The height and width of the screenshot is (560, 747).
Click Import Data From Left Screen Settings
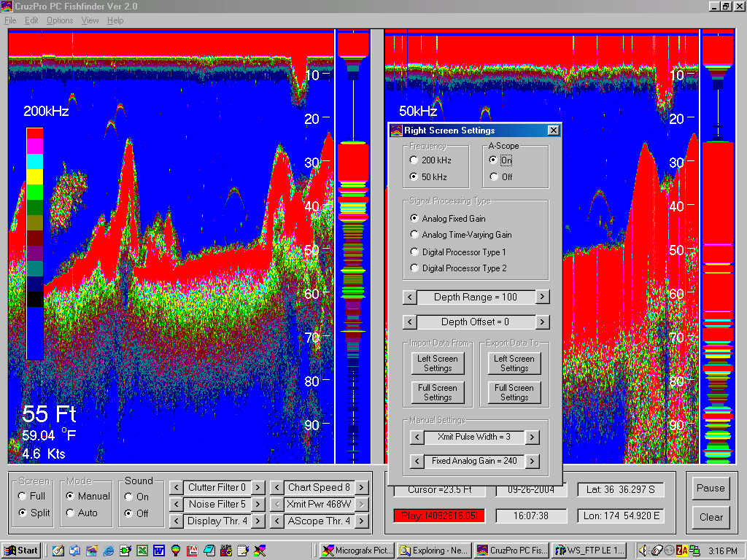pos(438,363)
